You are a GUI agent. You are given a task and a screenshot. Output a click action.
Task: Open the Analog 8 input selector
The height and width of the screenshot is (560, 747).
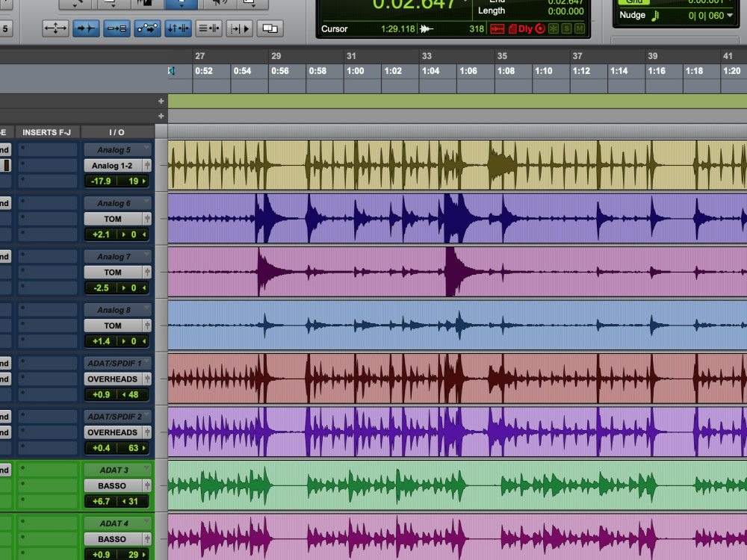coord(118,310)
